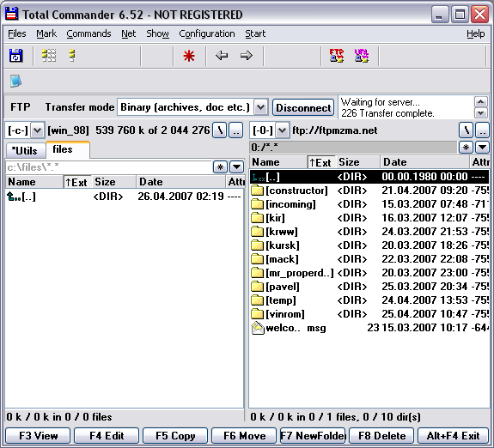The image size is (494, 448).
Task: Click the kursk folder icon
Action: (258, 245)
